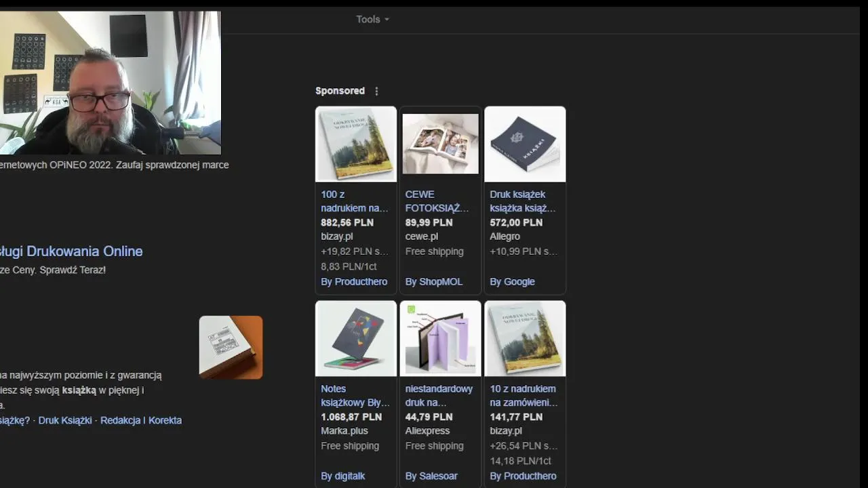Click the Allegro seller name
Screen dimensions: 868x488
[x=505, y=237]
